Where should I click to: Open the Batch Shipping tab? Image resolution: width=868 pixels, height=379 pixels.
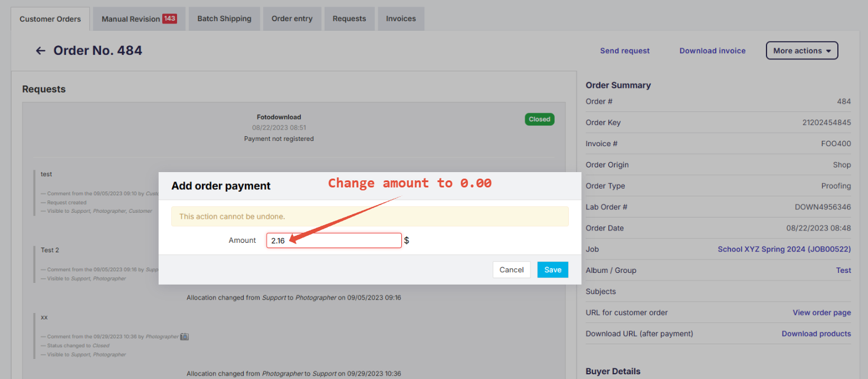[x=224, y=18]
